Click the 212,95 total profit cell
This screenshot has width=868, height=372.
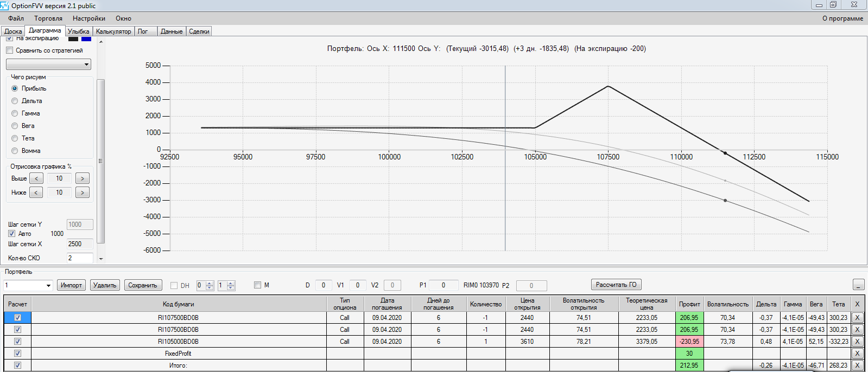689,365
